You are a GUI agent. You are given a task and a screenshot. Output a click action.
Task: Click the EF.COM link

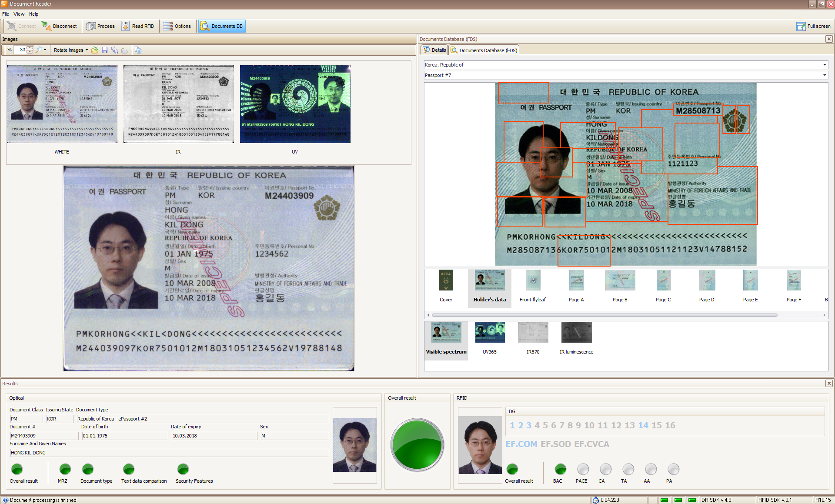(521, 444)
